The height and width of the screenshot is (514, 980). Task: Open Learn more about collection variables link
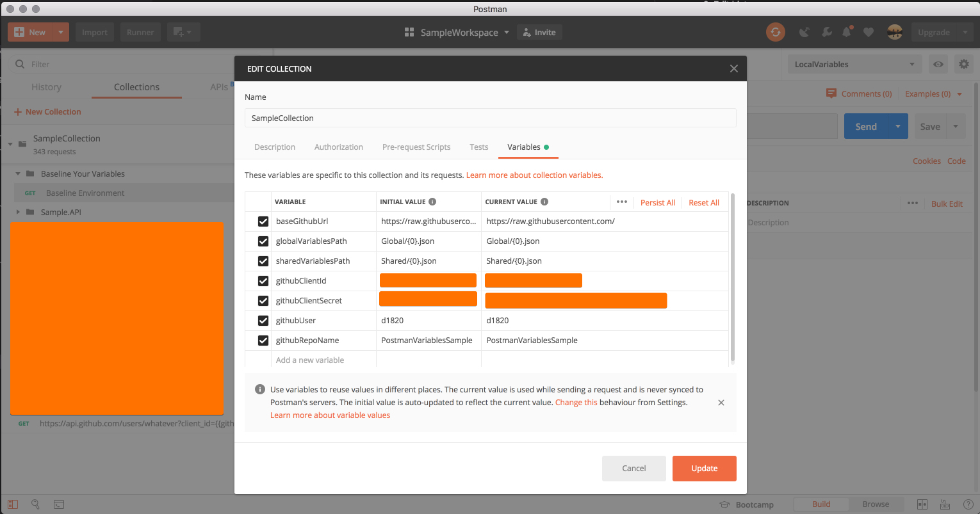(534, 175)
